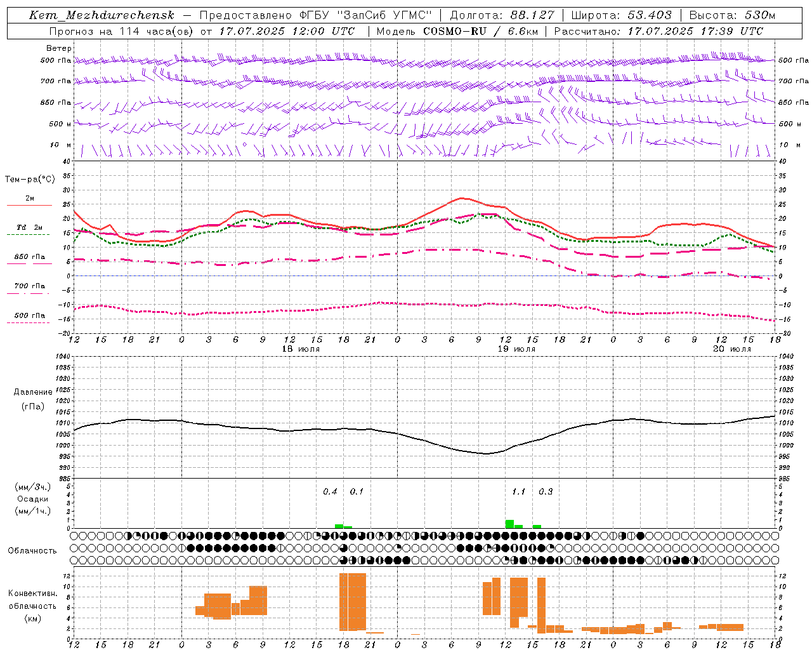This screenshot has width=812, height=650.
Task: Click the Рассчитано: 17.07.2025 17:39 UTC timestamp
Action: pyautogui.click(x=658, y=30)
